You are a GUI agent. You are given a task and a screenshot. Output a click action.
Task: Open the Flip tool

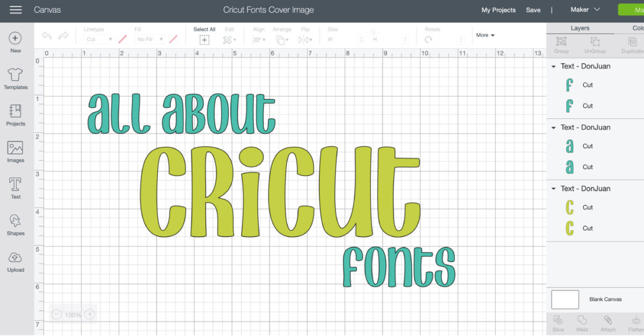tap(305, 40)
